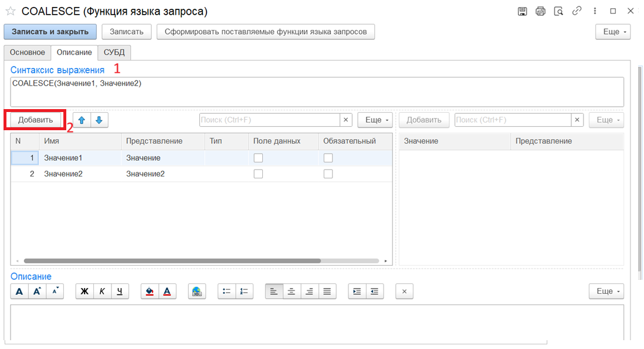The image size is (644, 349).
Task: Add form to favorites with star icon
Action: tap(10, 11)
